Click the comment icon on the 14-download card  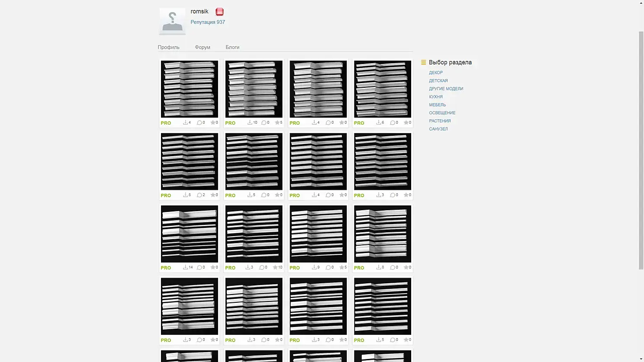[199, 267]
